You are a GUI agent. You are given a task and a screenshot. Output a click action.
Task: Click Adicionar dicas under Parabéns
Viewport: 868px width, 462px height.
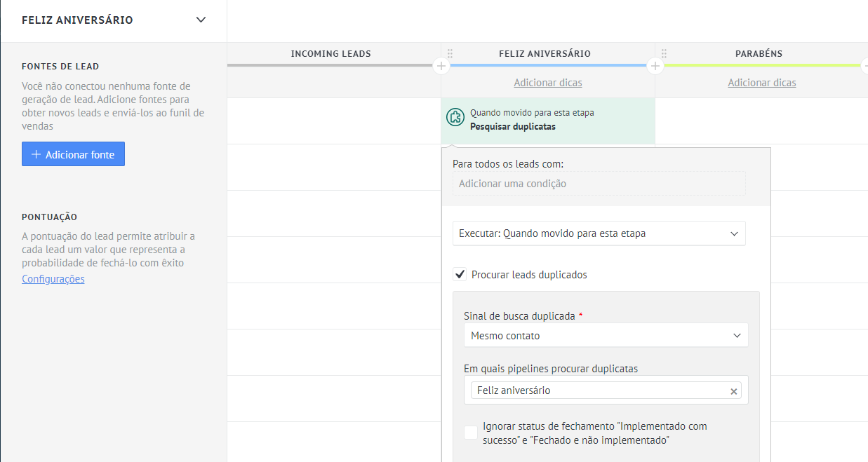(761, 83)
